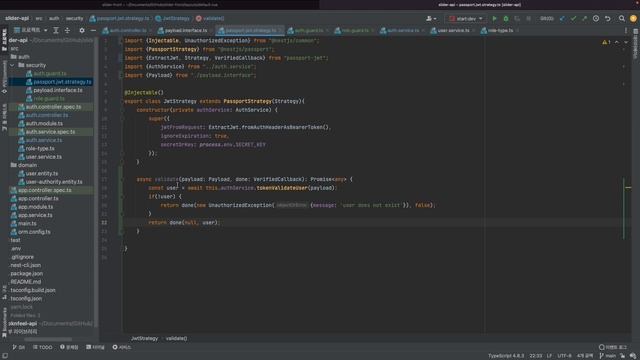Open the editor tabs more-options kebab icon
This screenshot has height=360, width=640.
[626, 30]
